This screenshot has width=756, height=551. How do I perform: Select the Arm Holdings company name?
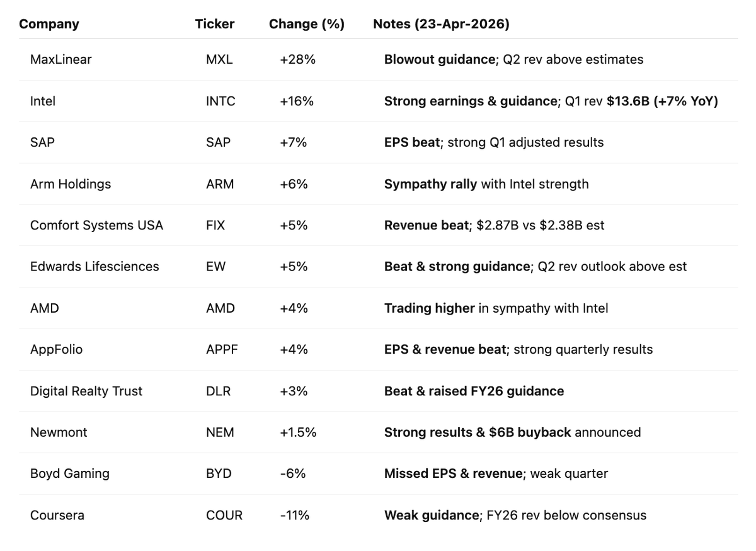pos(71,184)
